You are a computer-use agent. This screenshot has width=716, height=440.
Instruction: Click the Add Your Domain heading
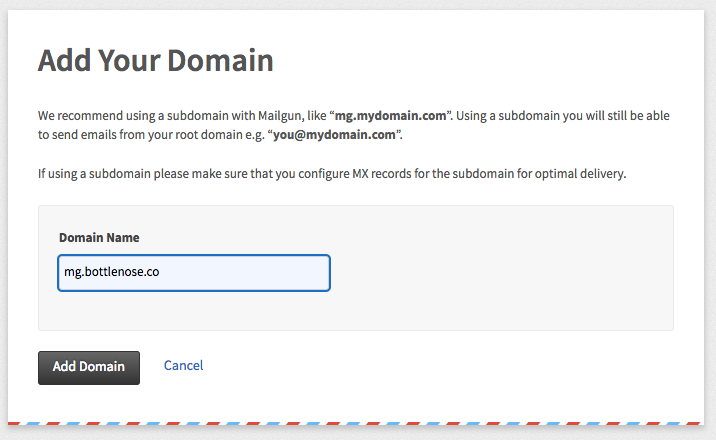pos(156,60)
